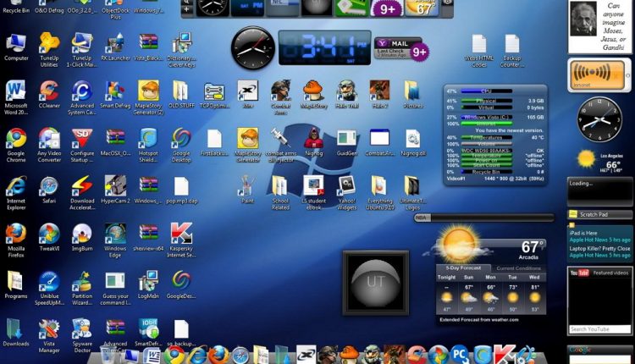
Task: Launch the Halo Trial game icon
Action: click(346, 94)
